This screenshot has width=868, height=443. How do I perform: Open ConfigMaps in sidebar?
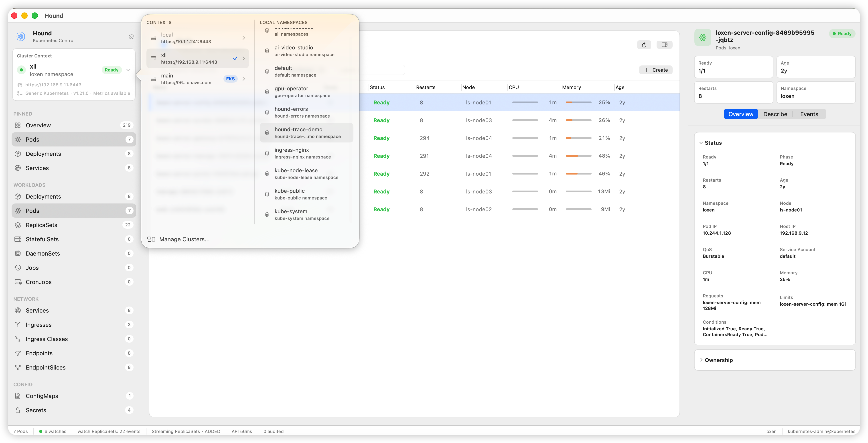[74, 396]
